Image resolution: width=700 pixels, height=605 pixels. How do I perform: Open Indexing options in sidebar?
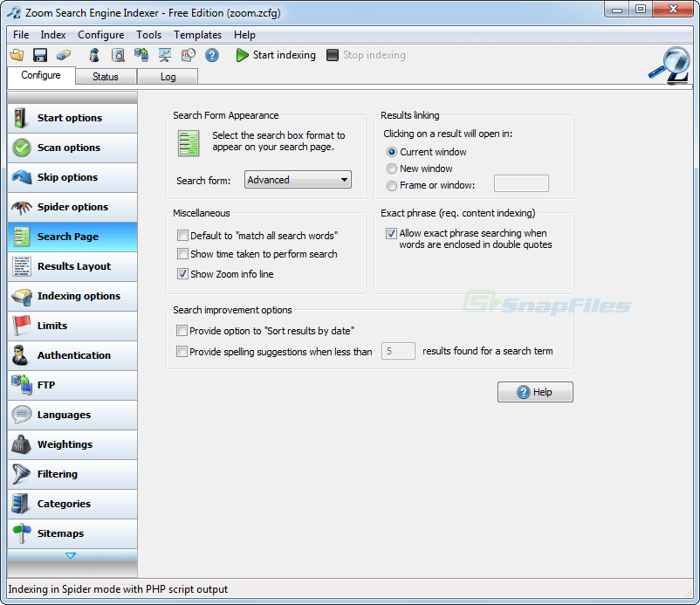[72, 297]
